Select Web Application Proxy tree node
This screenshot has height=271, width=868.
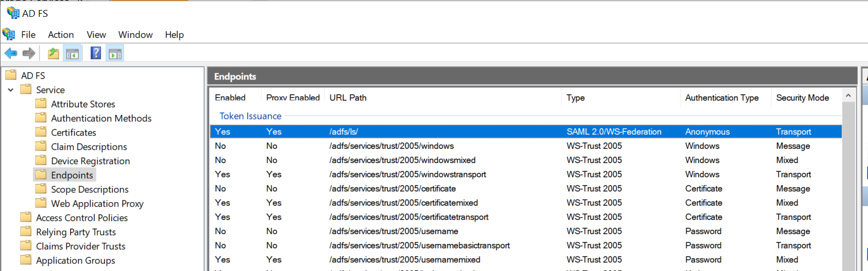[97, 204]
